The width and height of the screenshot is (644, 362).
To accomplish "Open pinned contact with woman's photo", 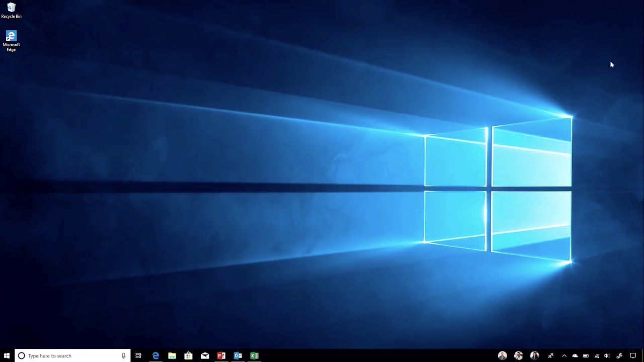I will (x=534, y=355).
